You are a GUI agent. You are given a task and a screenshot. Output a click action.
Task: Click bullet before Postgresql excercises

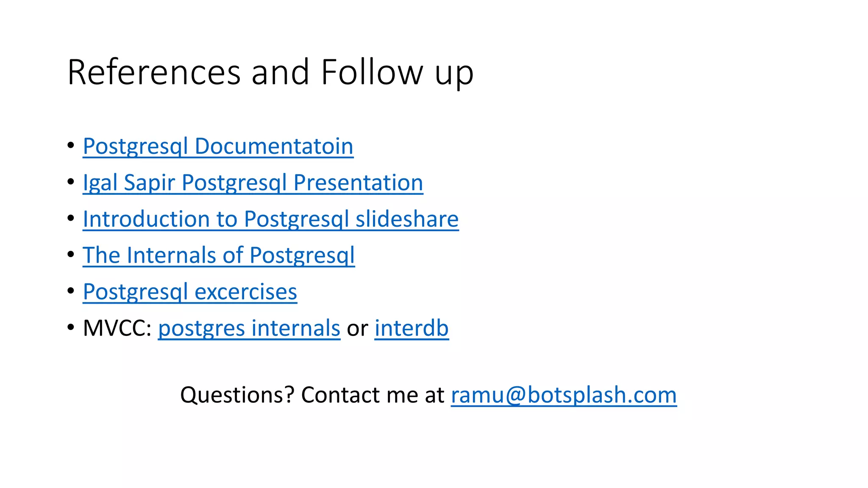click(x=71, y=291)
